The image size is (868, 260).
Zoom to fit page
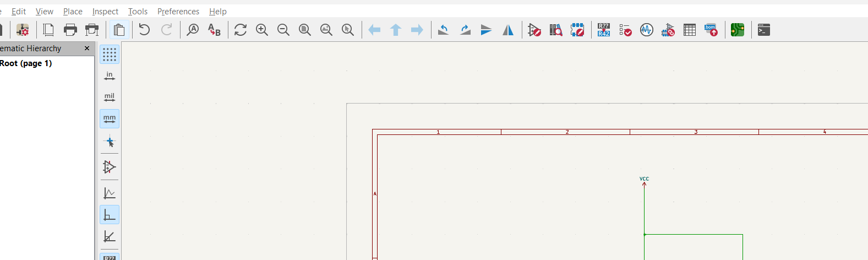tap(305, 30)
